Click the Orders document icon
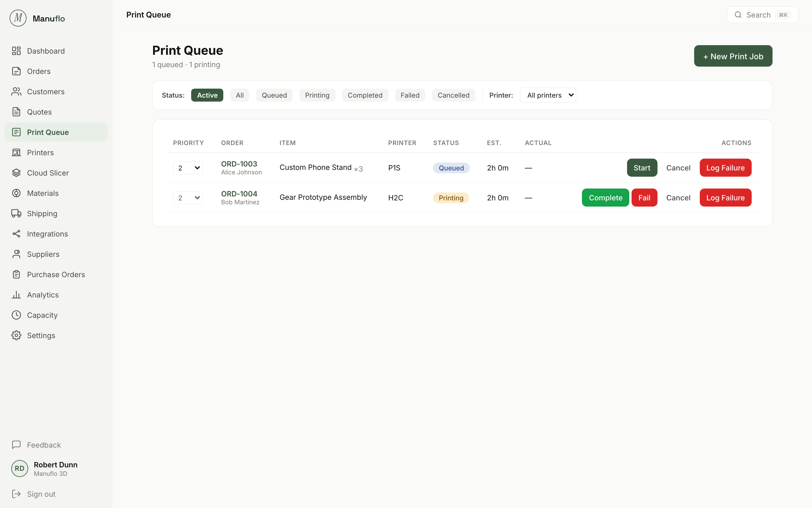Screen dimensions: 812x508 pos(16,71)
